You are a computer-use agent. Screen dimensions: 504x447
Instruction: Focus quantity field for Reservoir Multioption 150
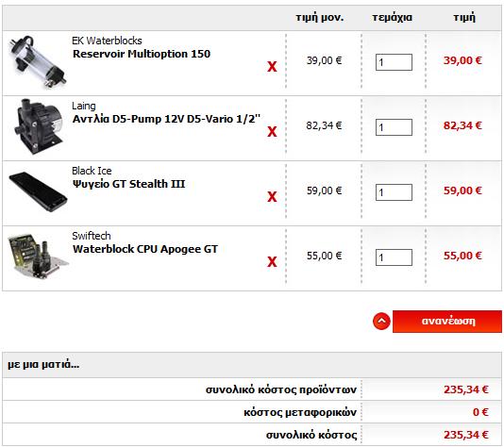pyautogui.click(x=394, y=62)
